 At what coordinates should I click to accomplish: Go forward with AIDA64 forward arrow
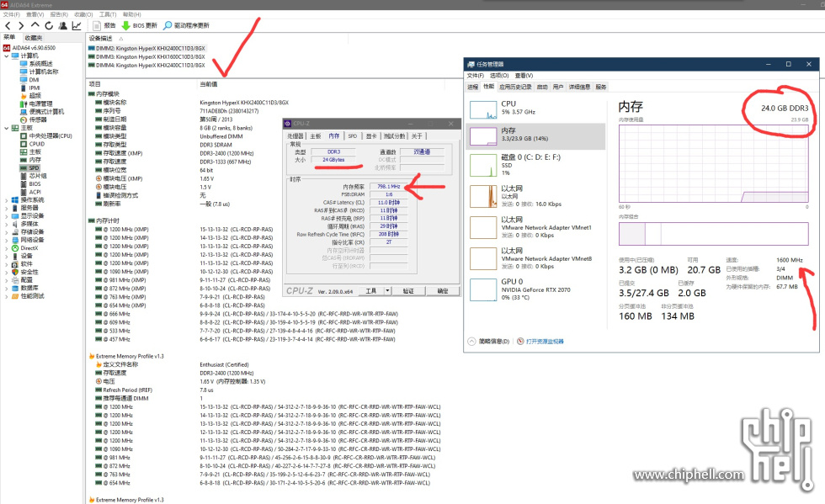[21, 25]
